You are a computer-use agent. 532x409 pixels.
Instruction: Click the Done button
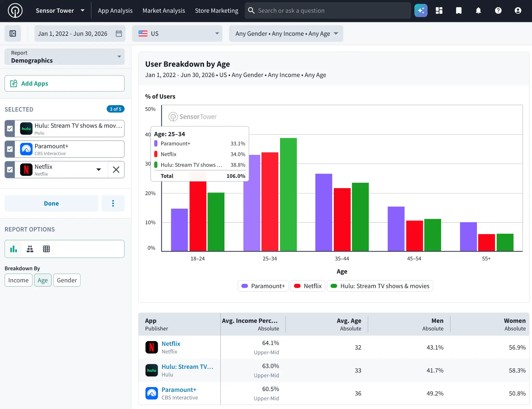51,203
